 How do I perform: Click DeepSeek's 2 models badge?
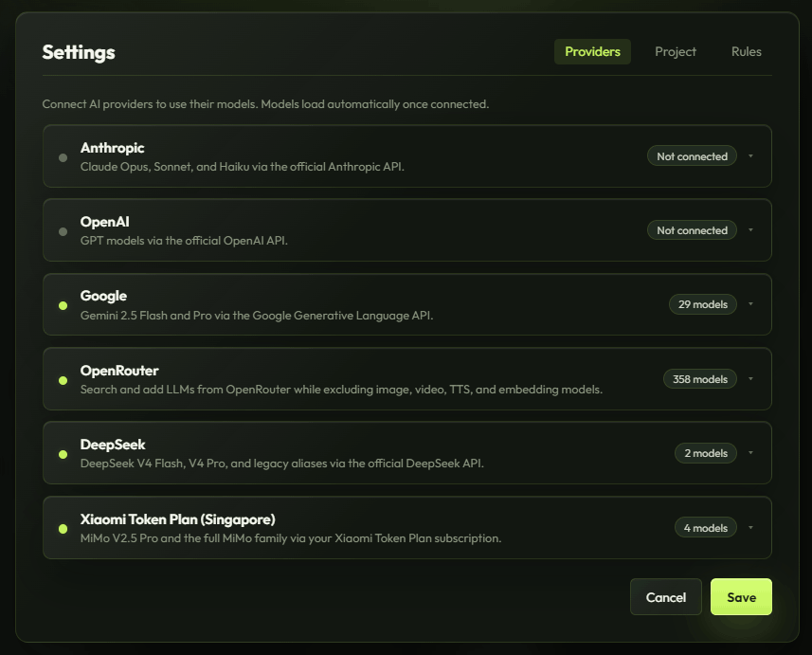[x=706, y=453]
